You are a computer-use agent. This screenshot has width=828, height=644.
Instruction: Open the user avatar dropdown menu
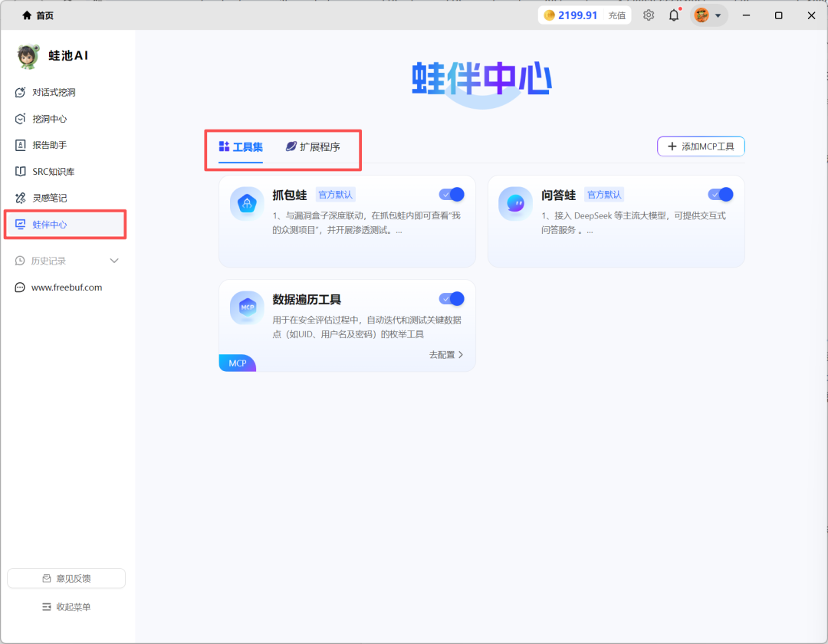pos(707,15)
